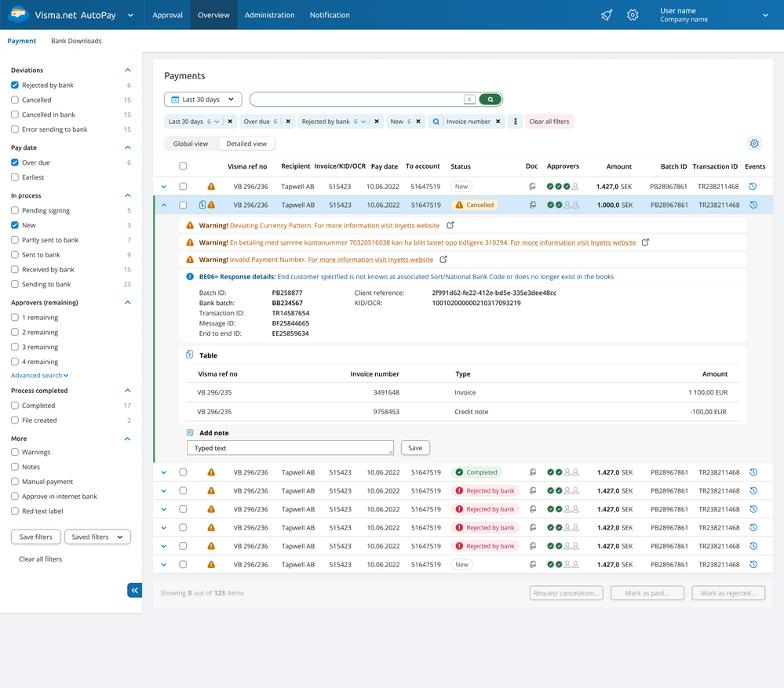Collapse the sidebar with double-chevron button
Viewport: 784px width, 688px height.
(x=134, y=590)
